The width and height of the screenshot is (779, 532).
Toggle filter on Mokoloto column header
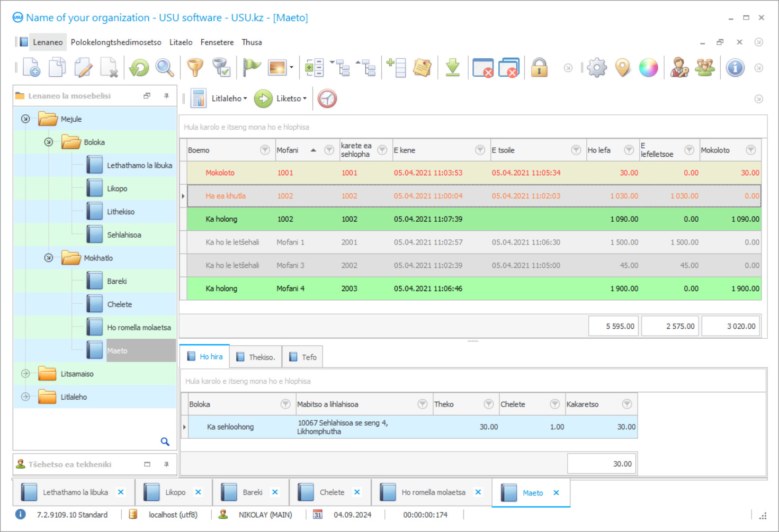[x=750, y=150]
